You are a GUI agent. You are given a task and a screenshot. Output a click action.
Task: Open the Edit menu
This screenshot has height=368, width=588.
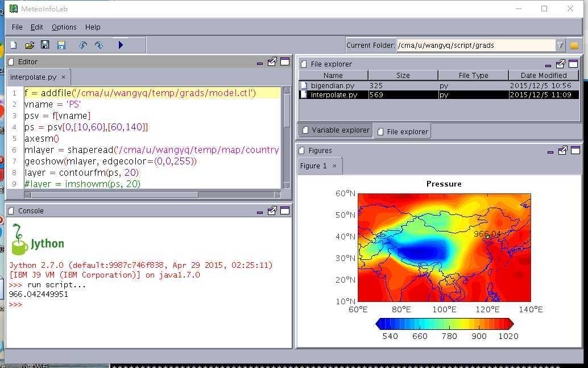click(x=36, y=27)
